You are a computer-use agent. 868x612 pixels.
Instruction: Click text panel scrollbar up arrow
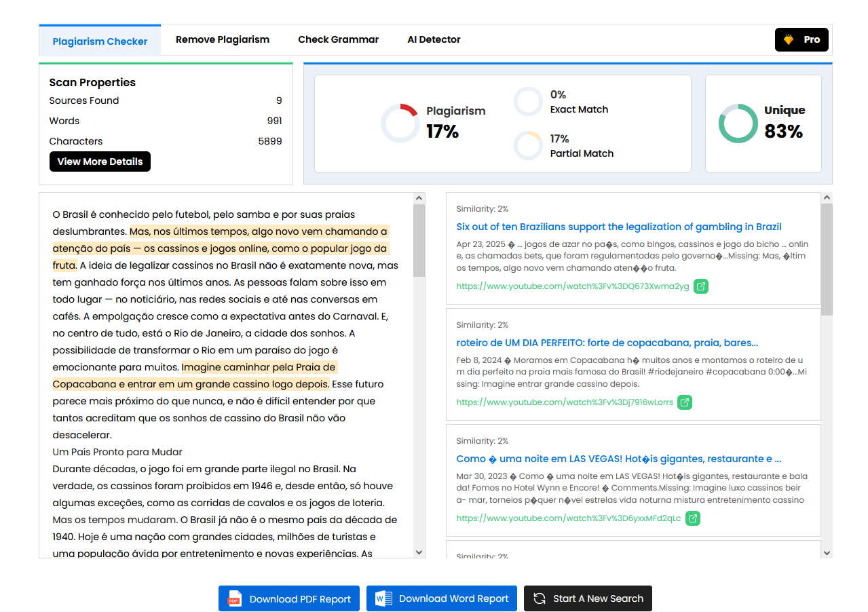[419, 198]
